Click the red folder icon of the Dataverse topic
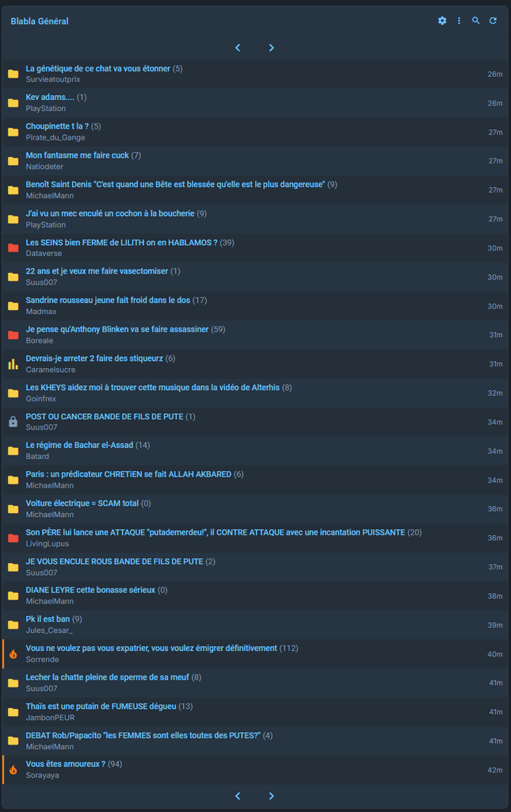This screenshot has width=511, height=812. coord(13,248)
